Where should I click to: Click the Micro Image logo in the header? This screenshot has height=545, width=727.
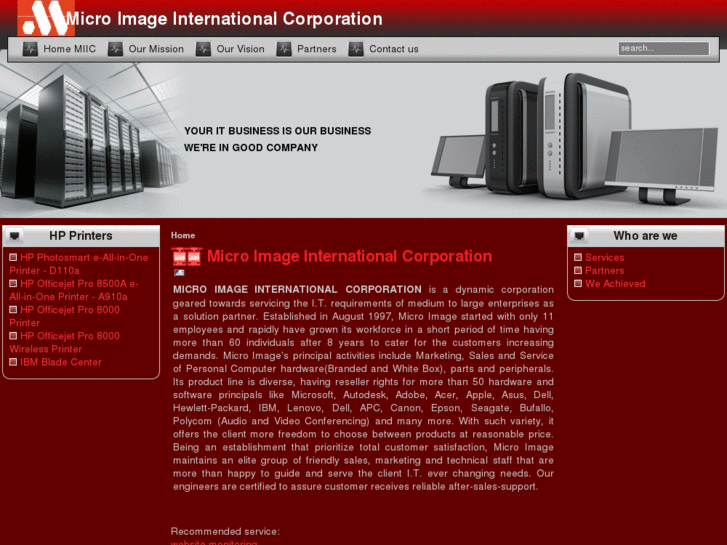coord(46,18)
